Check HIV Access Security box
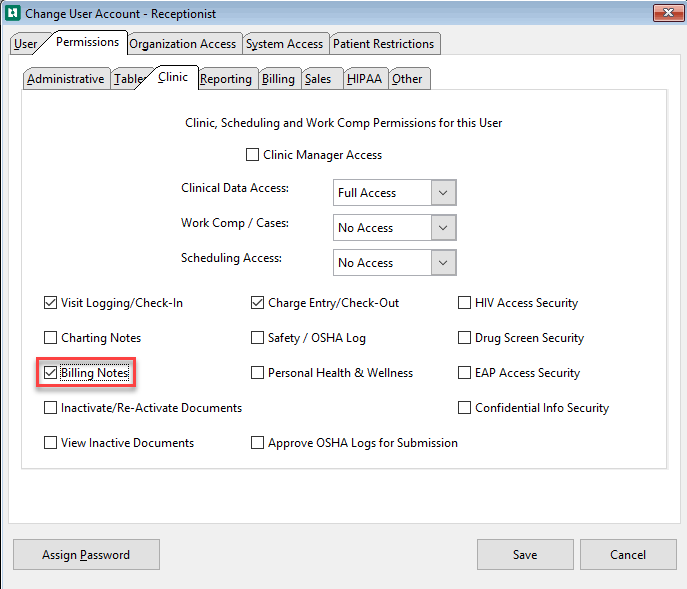This screenshot has width=687, height=589. (x=464, y=303)
